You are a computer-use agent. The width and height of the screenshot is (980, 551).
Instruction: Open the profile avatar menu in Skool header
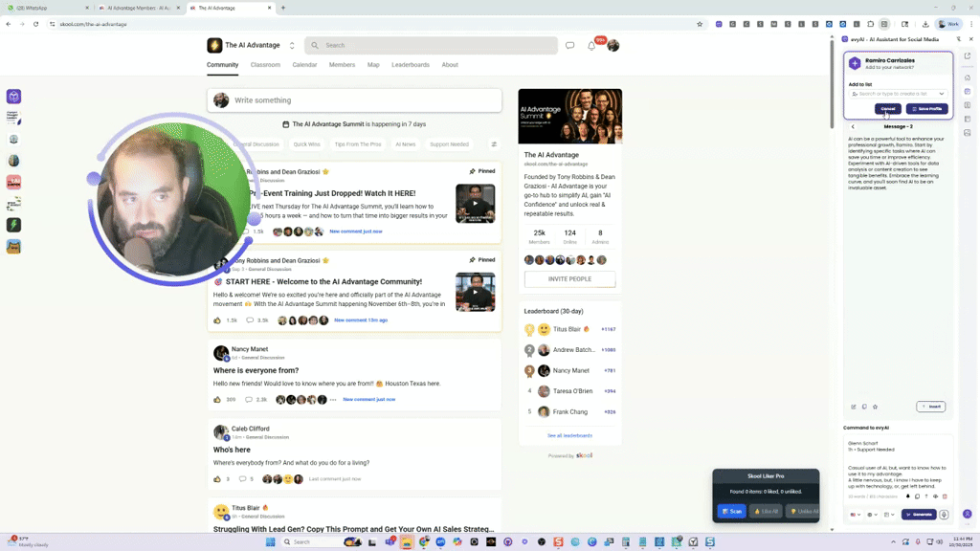point(613,46)
